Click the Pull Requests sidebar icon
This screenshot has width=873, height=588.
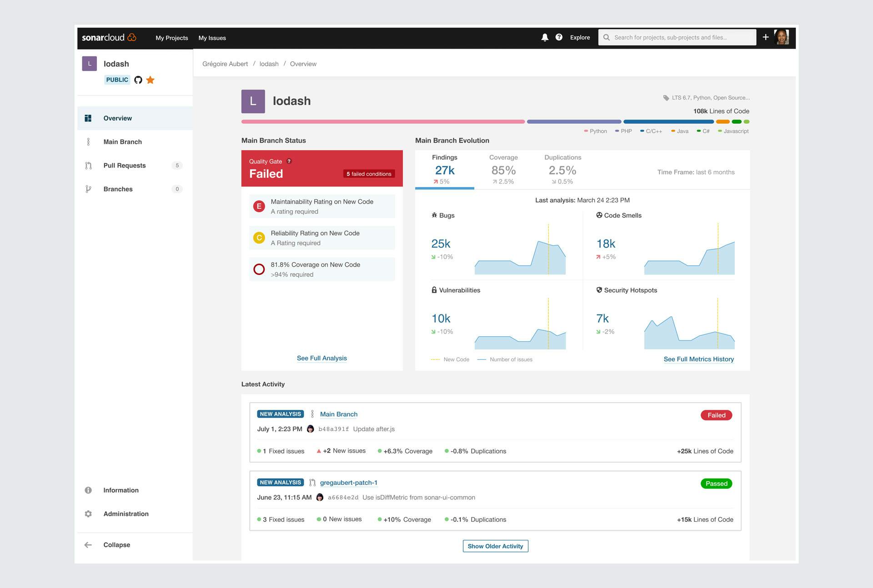pyautogui.click(x=88, y=165)
